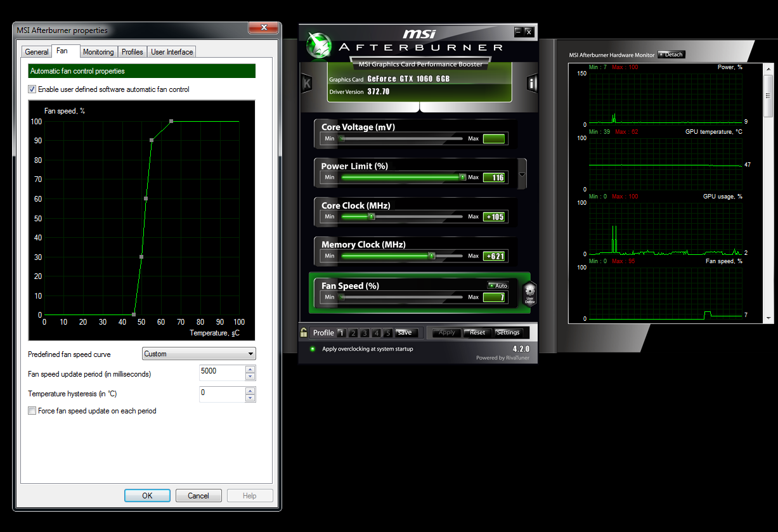Open the Kombustor K side button
778x532 pixels.
point(307,82)
